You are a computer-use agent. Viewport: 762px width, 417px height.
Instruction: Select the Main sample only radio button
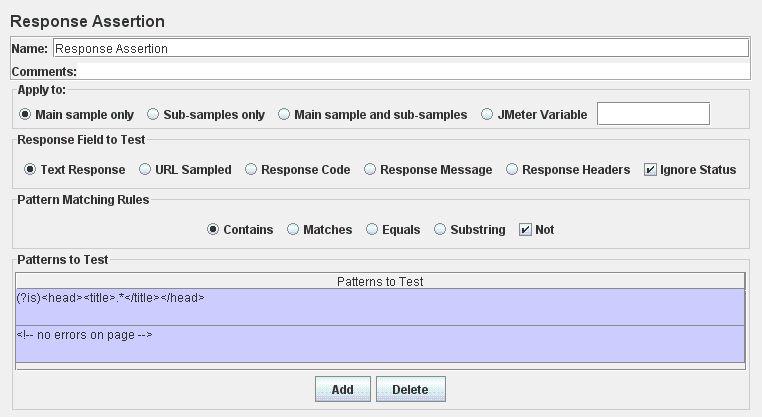(26, 115)
